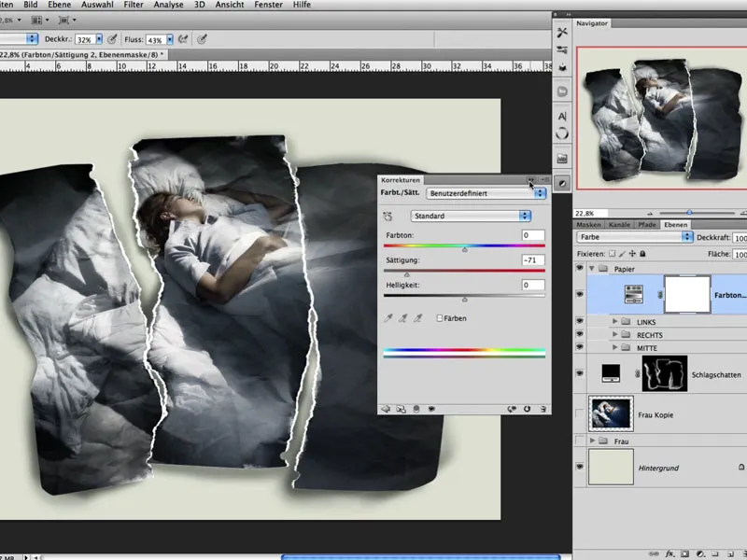This screenshot has width=747, height=560.
Task: Show the Frau group
Action: [x=580, y=441]
